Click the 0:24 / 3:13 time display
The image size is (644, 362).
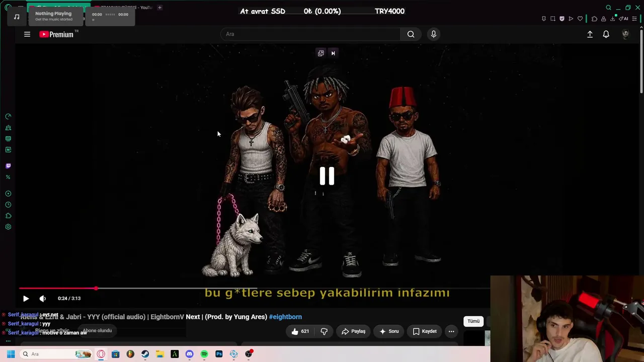(x=69, y=298)
